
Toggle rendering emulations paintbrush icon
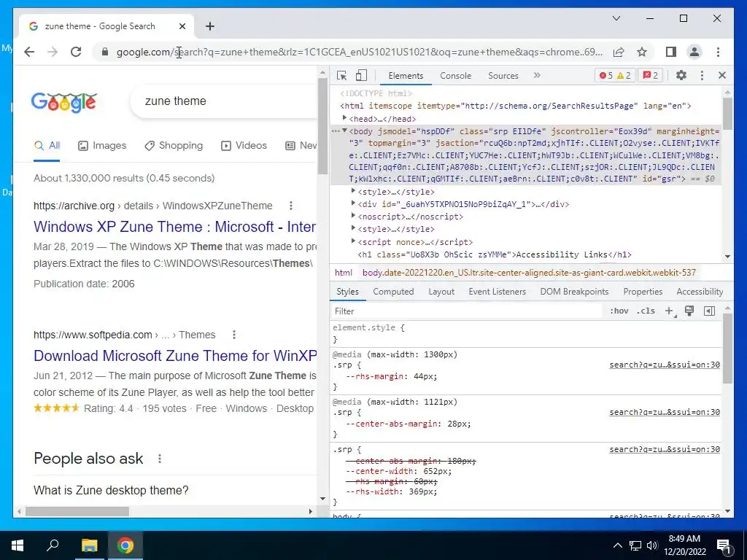[x=689, y=311]
